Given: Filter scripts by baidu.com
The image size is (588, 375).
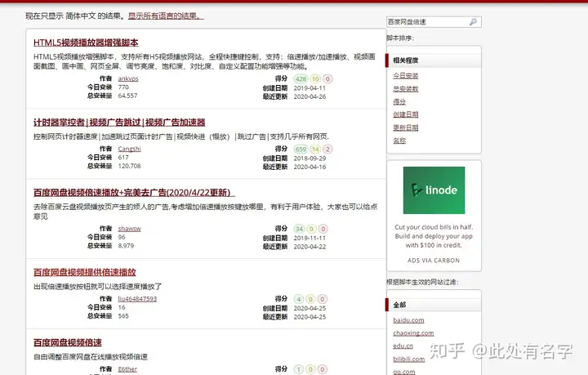Looking at the screenshot, I should click(x=408, y=320).
